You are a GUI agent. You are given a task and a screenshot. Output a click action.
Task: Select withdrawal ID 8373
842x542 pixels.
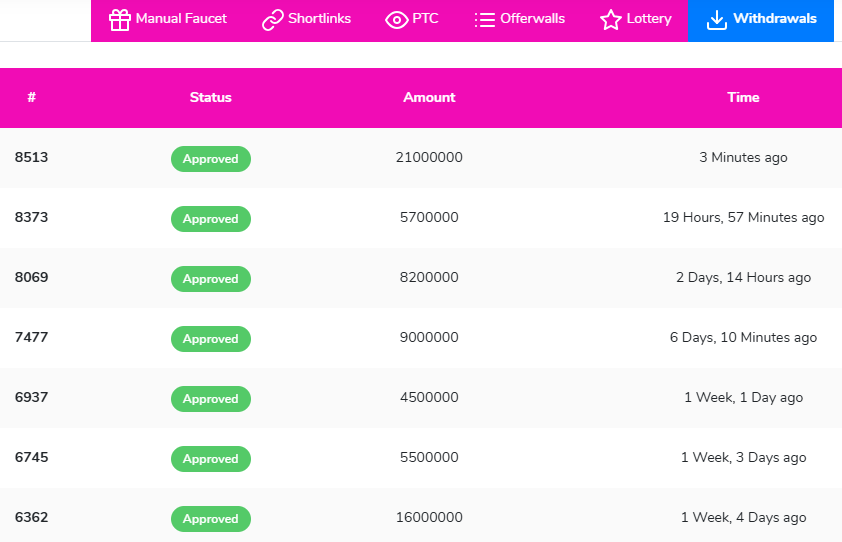pos(31,218)
